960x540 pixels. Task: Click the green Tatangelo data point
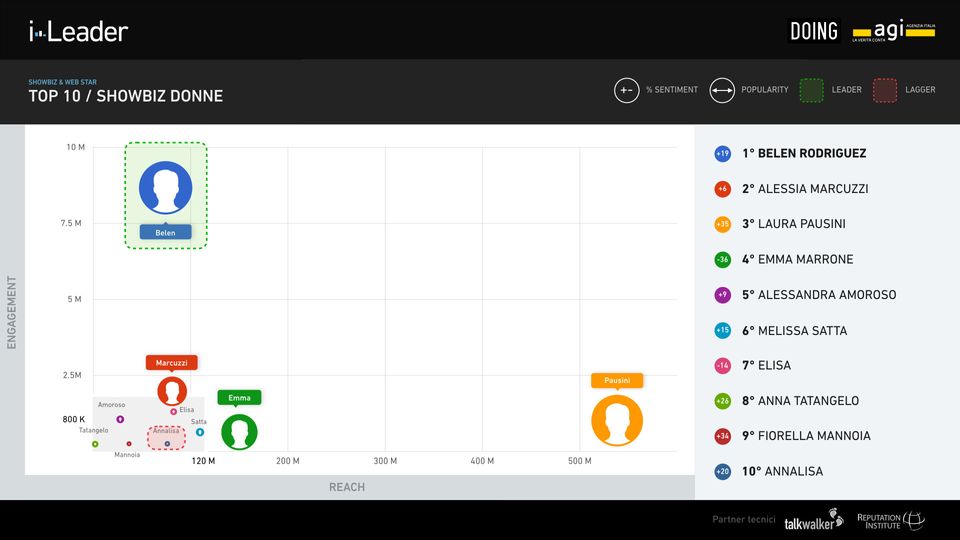(x=95, y=444)
